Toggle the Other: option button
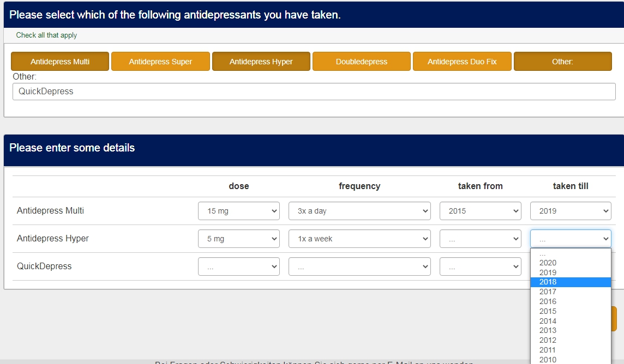624x364 pixels. (x=562, y=62)
